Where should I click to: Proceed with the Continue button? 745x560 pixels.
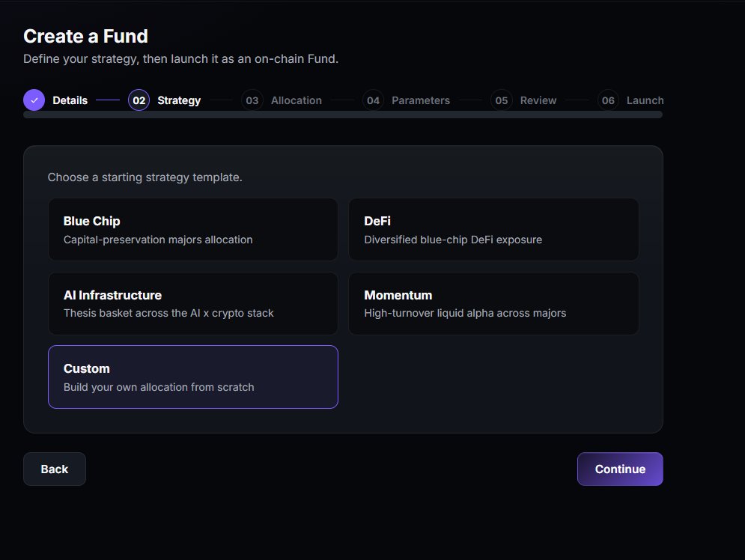coord(620,469)
